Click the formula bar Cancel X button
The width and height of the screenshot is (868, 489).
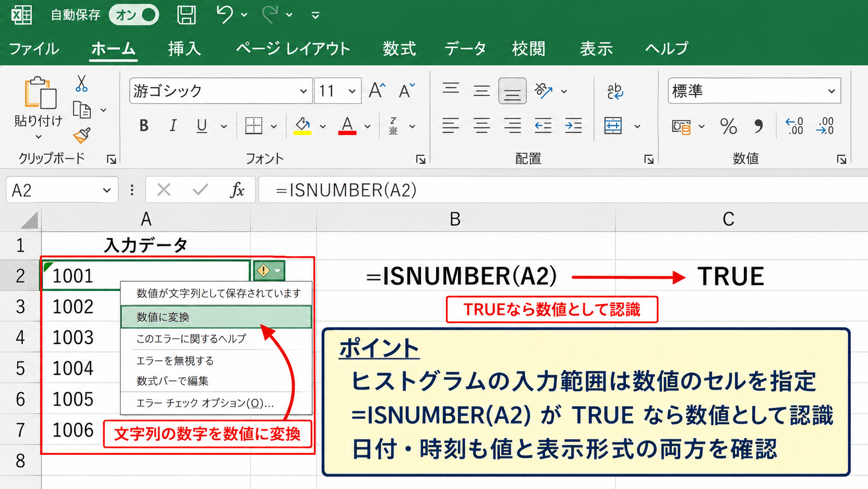coord(164,190)
